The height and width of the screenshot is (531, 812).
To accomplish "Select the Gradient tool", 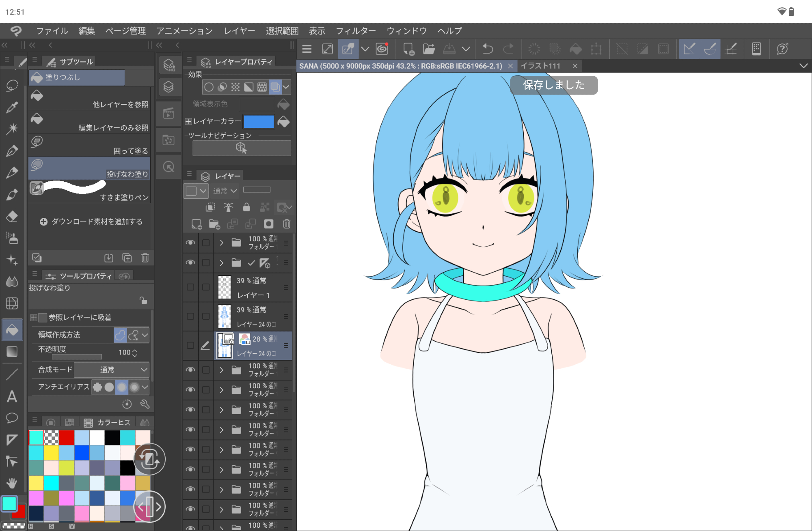I will pos(12,352).
